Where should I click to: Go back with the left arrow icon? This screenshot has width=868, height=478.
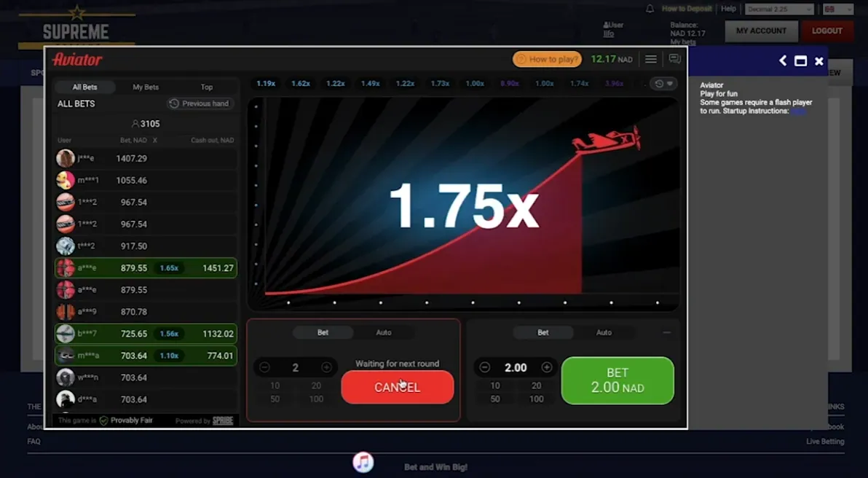783,61
